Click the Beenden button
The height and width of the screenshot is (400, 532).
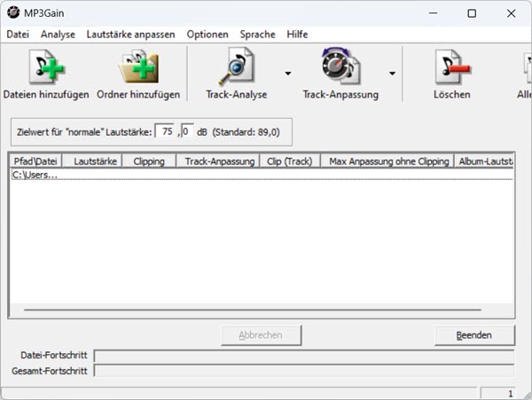pos(474,335)
